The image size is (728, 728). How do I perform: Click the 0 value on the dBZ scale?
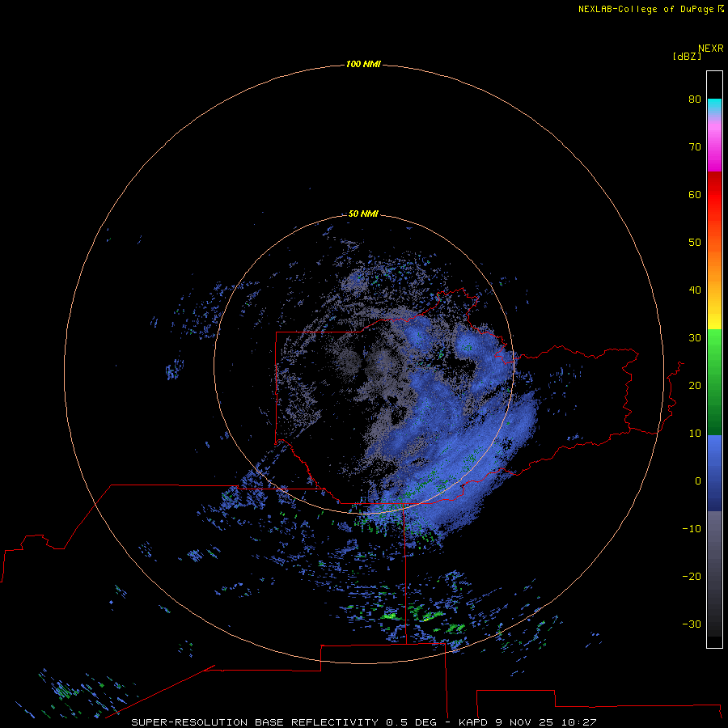[x=698, y=481]
